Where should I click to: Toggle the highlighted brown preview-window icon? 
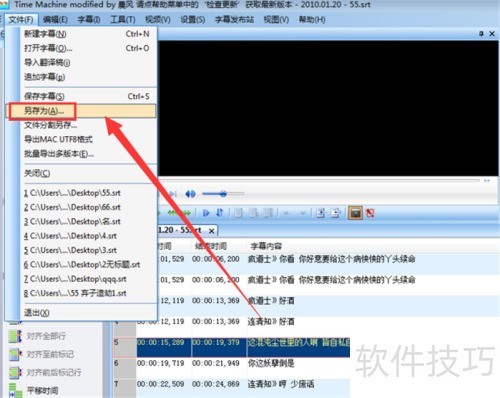[355, 213]
